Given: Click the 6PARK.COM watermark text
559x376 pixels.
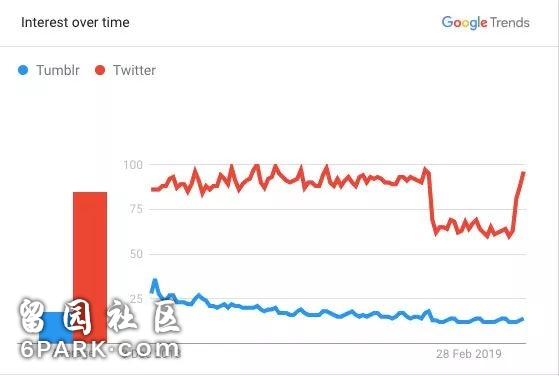Looking at the screenshot, I should click(99, 349).
